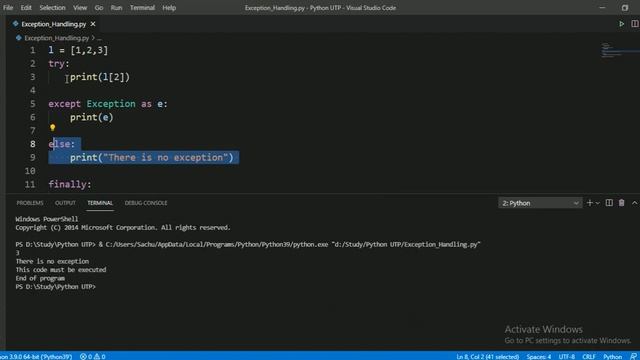This screenshot has width=640, height=360.
Task: Click terminal output 'This code must be executed'
Action: tap(61, 270)
